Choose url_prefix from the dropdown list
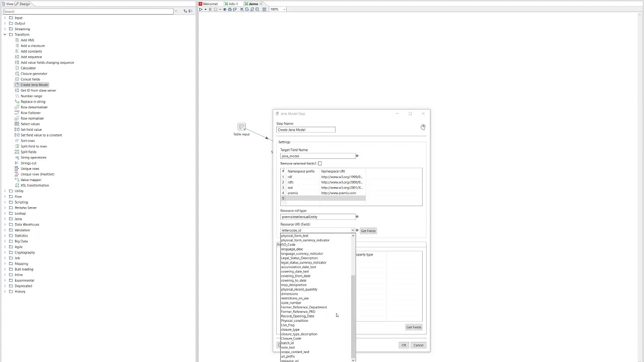This screenshot has width=644, height=362. pos(288,356)
